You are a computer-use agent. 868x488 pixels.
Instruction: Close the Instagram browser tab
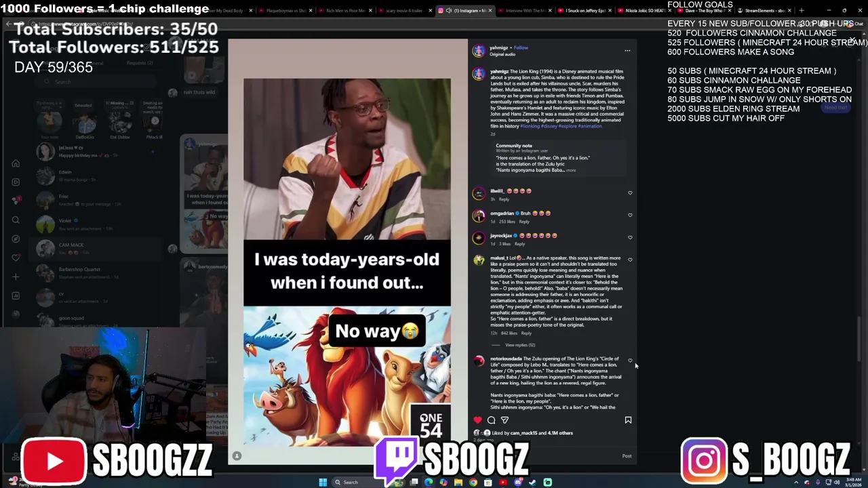coord(491,11)
